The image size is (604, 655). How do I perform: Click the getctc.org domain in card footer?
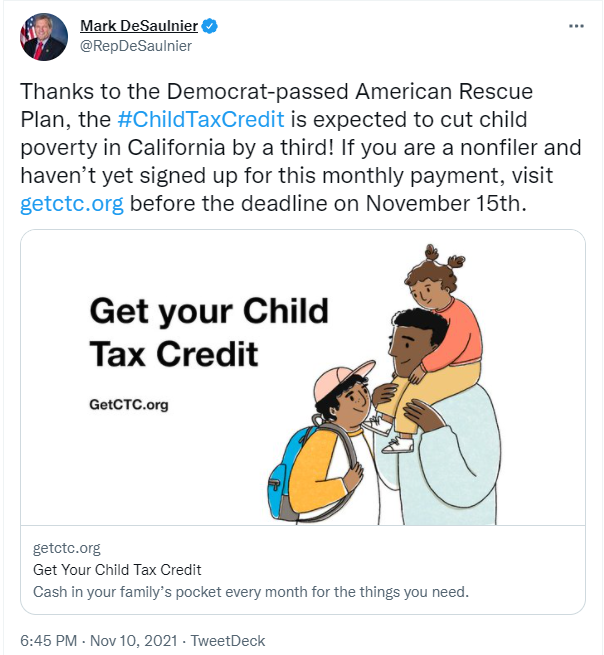coord(67,548)
